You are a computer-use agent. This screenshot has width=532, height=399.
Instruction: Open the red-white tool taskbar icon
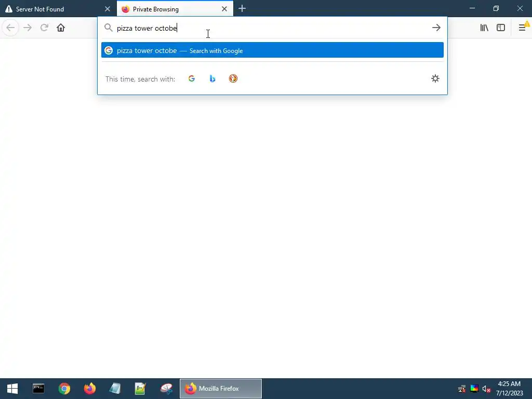click(x=166, y=389)
